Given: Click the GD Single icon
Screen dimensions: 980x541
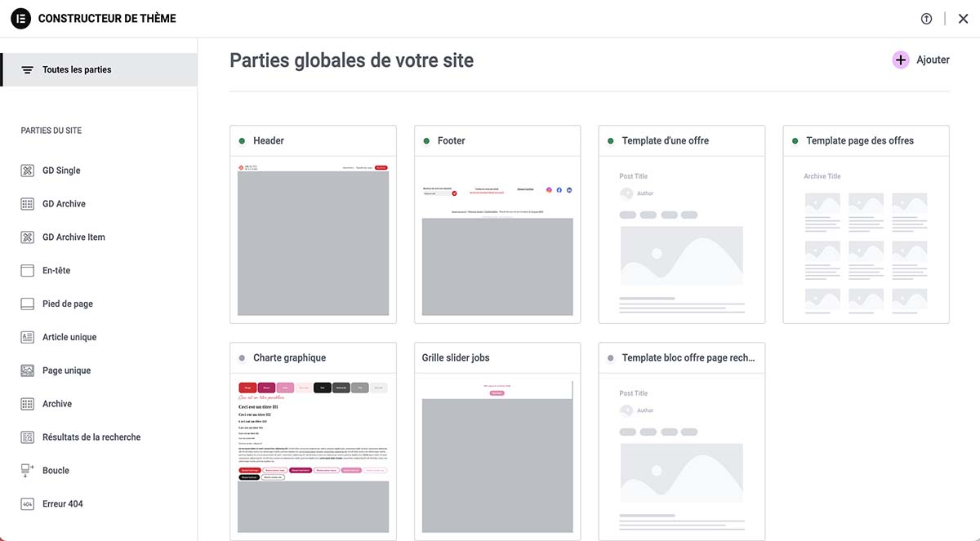Looking at the screenshot, I should 27,171.
